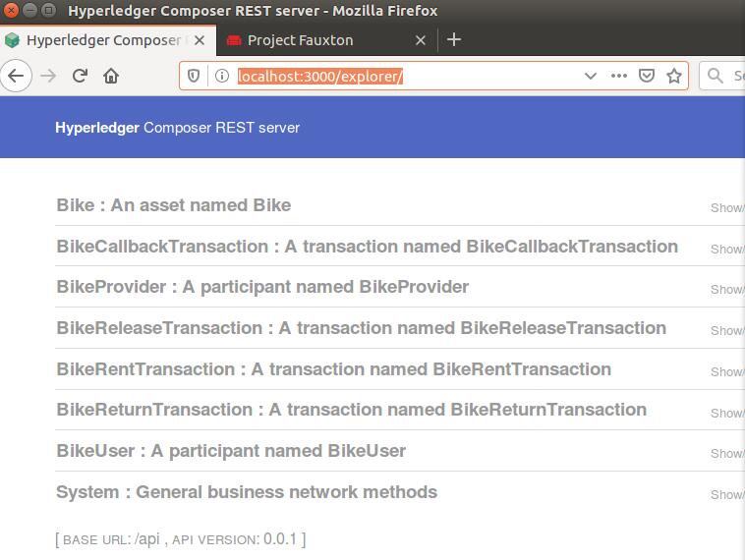Expand the BikeRentTransaction section
This screenshot has width=745, height=560.
tap(333, 369)
